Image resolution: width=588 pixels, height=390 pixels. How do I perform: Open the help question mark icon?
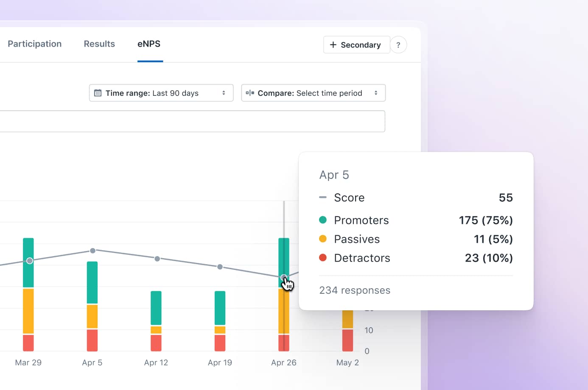(398, 45)
